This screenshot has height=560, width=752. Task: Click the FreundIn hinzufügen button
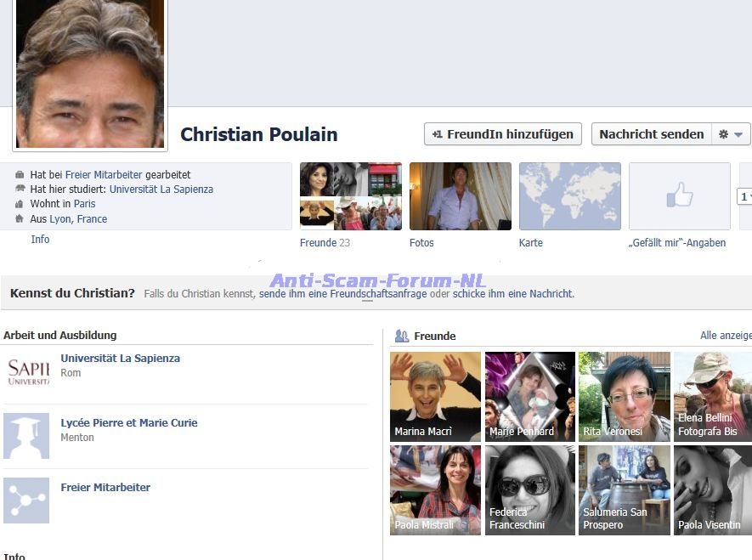(503, 134)
